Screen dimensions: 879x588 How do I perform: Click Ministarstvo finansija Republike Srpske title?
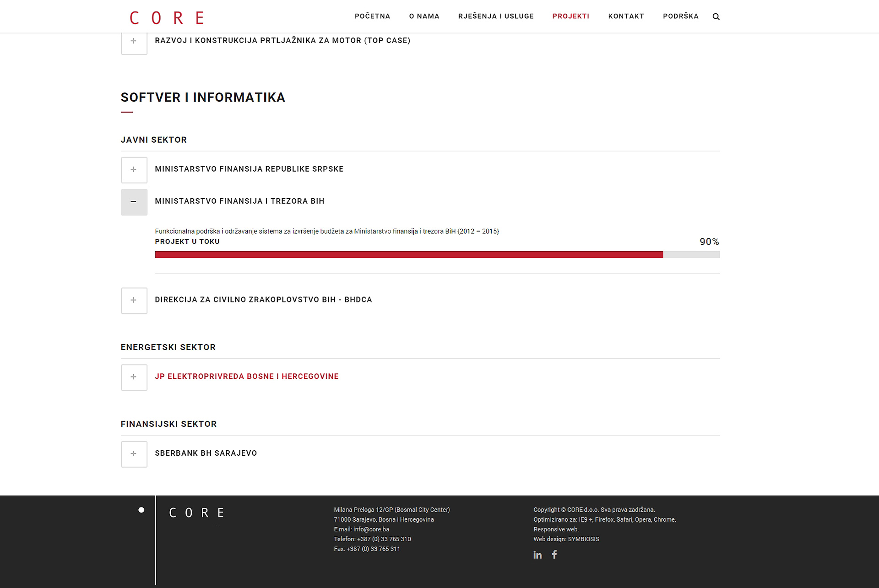click(x=249, y=169)
